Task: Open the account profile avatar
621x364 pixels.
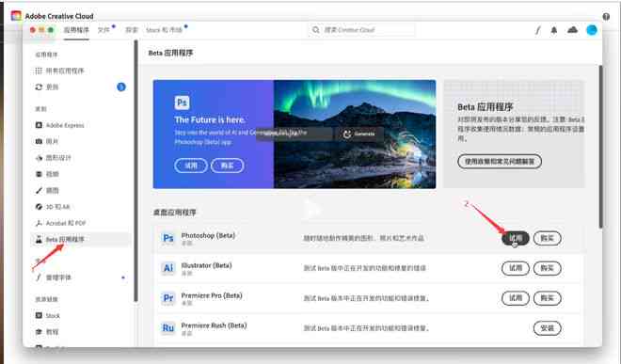Action: tap(592, 30)
